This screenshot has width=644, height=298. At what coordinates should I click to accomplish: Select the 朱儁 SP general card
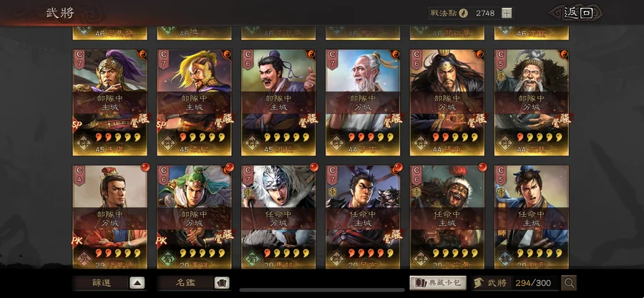[x=110, y=102]
